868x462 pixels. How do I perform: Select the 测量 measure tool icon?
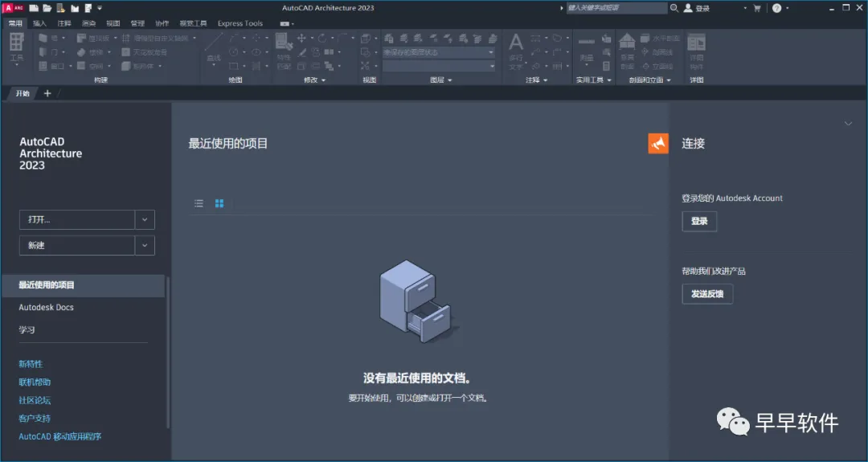click(586, 42)
